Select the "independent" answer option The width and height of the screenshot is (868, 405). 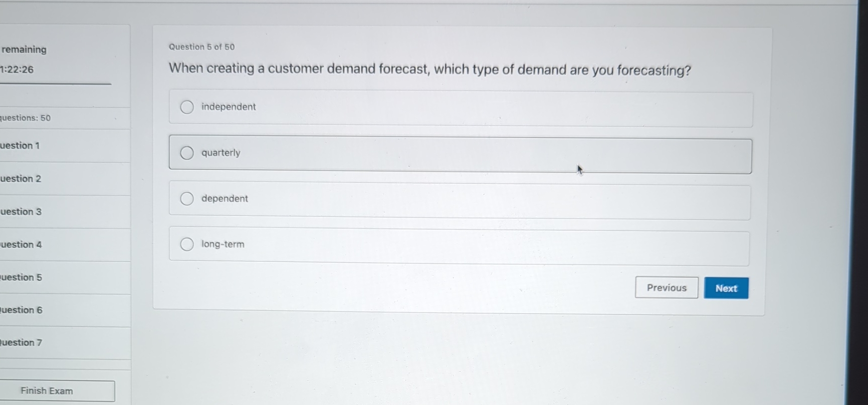coord(186,107)
